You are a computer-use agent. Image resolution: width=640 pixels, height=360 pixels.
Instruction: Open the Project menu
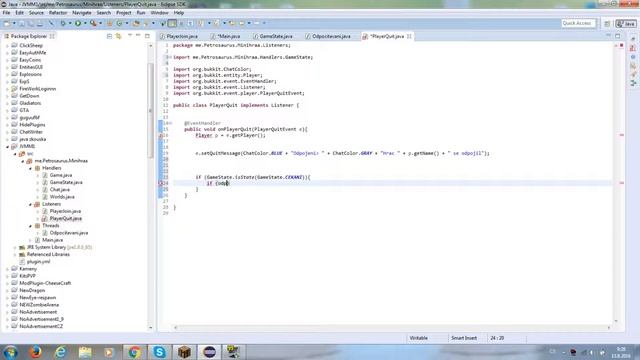pos(124,13)
